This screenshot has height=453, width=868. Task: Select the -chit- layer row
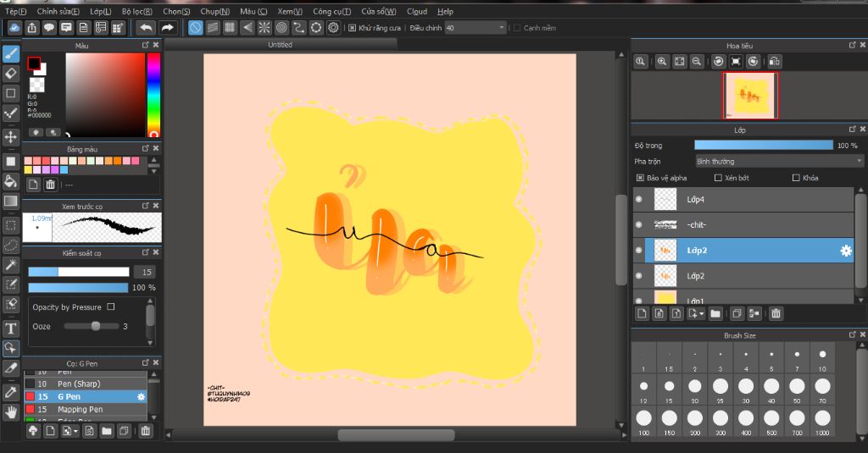point(743,224)
